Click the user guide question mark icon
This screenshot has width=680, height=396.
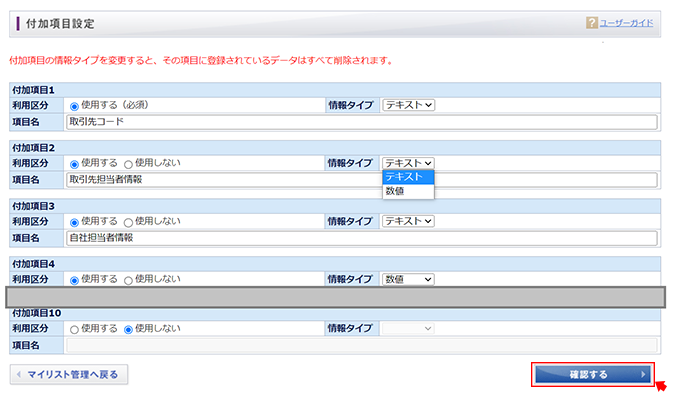click(x=592, y=23)
